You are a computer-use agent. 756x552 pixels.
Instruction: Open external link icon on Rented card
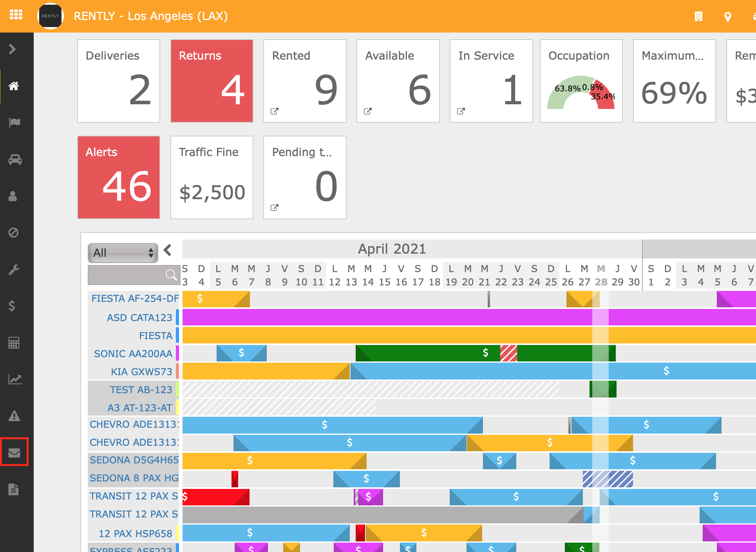tap(275, 111)
